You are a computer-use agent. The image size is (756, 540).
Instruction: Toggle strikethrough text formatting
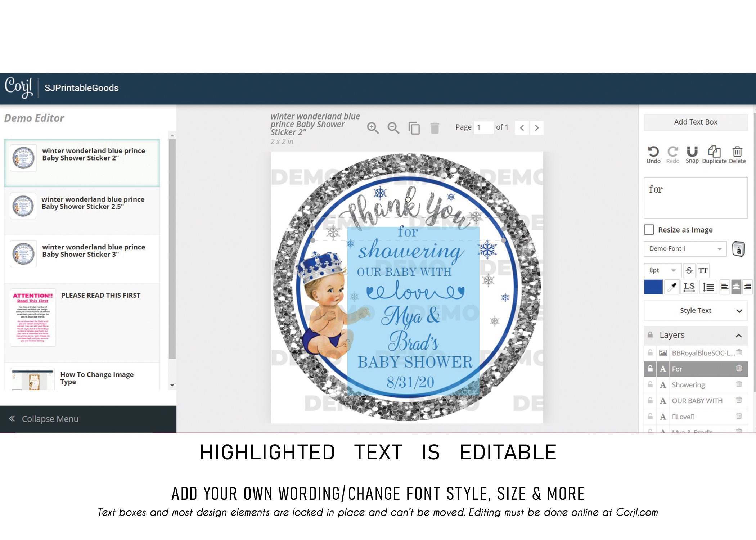689,270
